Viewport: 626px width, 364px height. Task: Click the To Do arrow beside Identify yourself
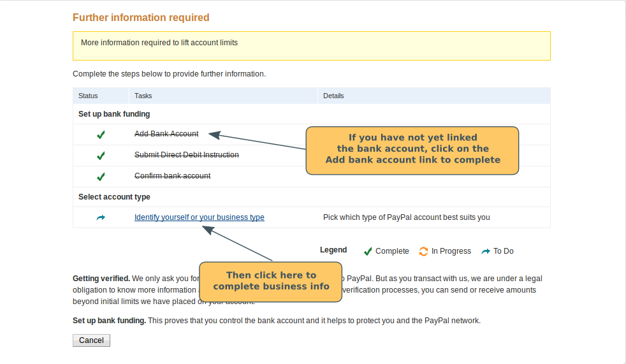pyautogui.click(x=101, y=217)
